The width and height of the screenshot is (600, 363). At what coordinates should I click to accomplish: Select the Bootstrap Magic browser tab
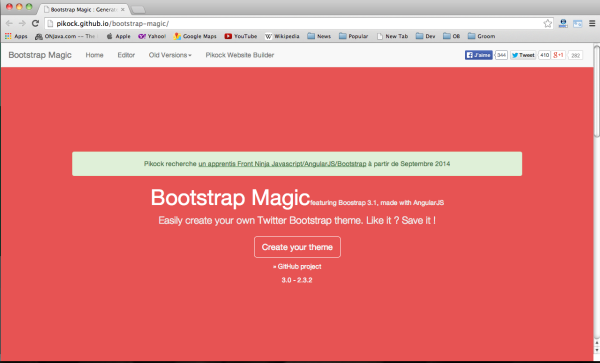tap(82, 9)
